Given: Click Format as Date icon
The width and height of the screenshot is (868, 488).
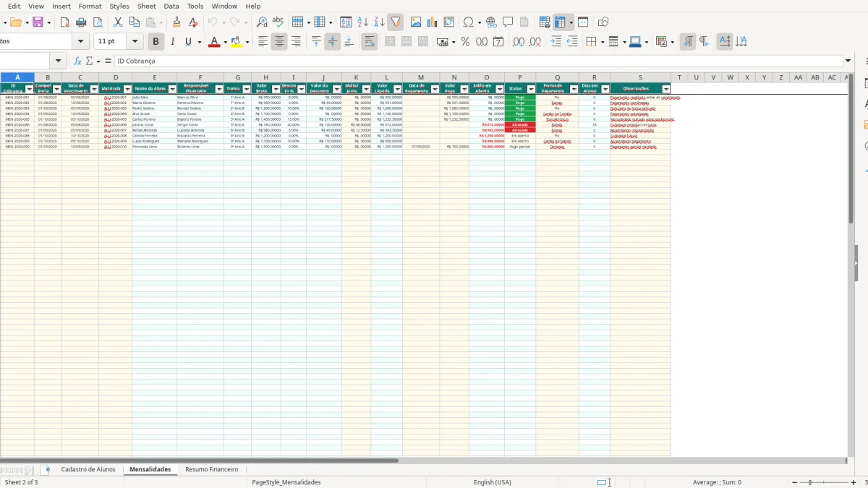Looking at the screenshot, I should 498,42.
